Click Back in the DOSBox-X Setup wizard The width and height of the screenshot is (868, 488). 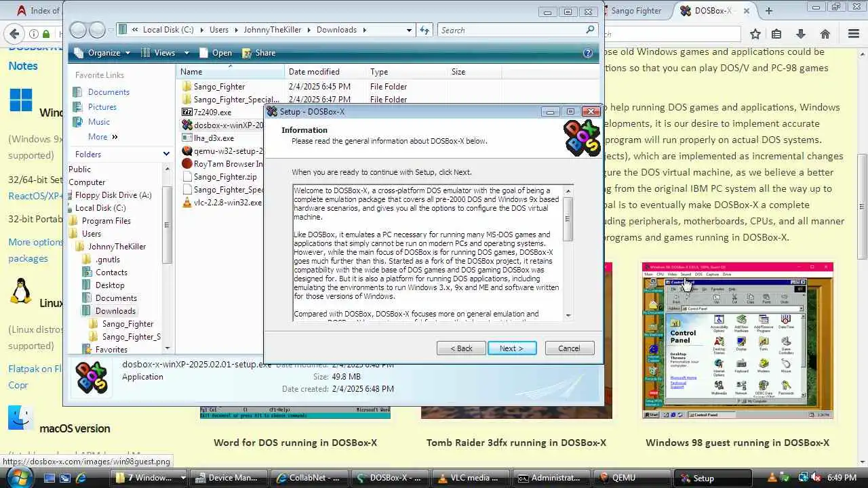click(x=461, y=348)
